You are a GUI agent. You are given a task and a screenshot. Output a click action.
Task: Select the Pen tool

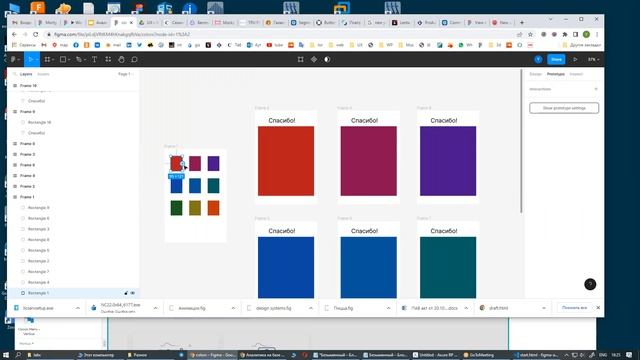78,60
